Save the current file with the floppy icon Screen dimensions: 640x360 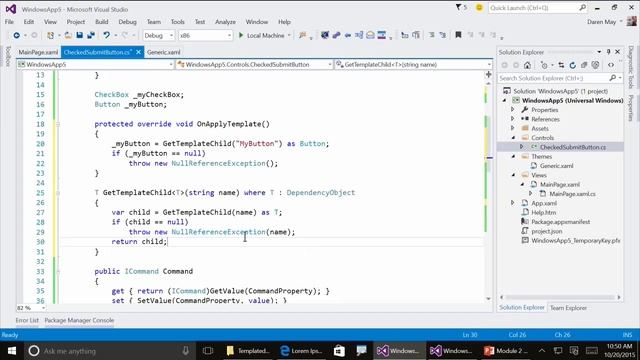tap(80, 36)
